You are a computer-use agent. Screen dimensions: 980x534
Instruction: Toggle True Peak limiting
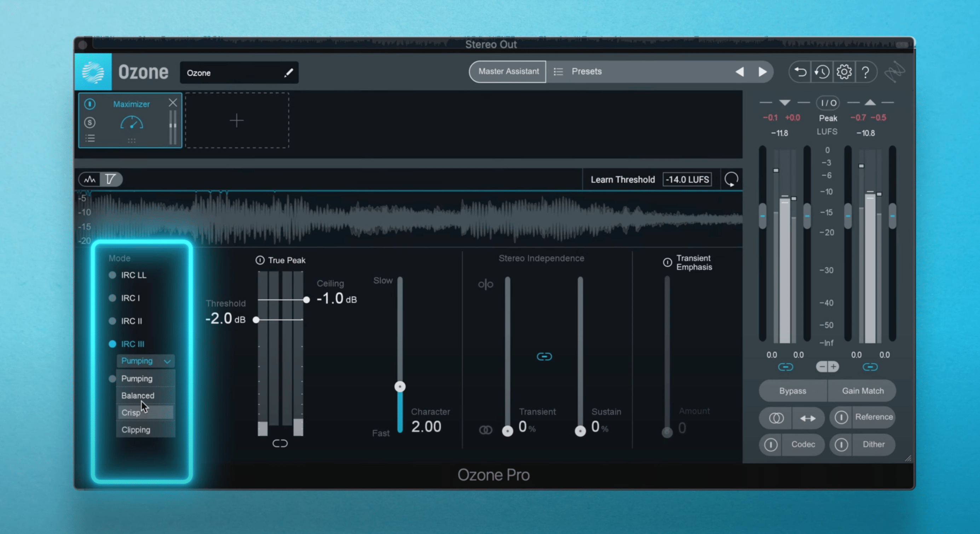click(260, 260)
